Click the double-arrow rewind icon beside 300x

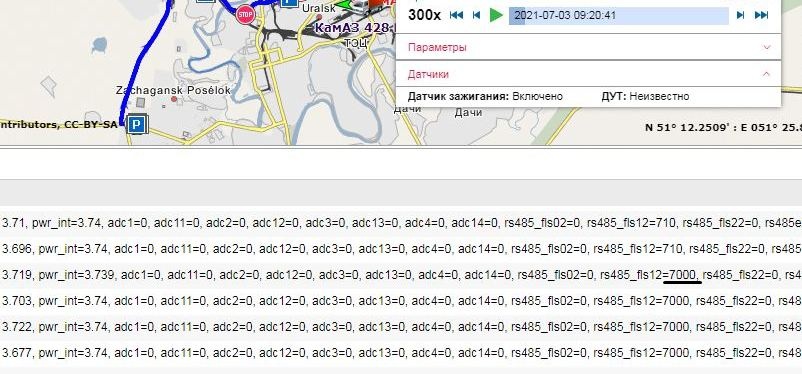pyautogui.click(x=456, y=15)
